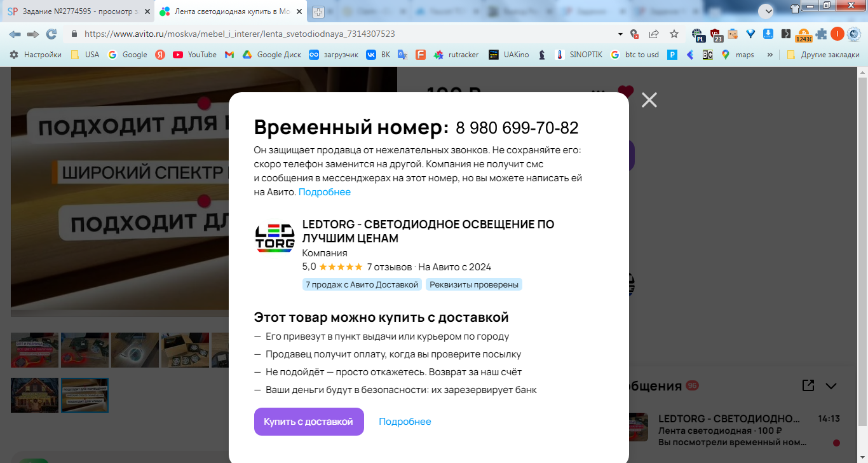Open the Подробнее link next to the buy button

click(x=405, y=422)
